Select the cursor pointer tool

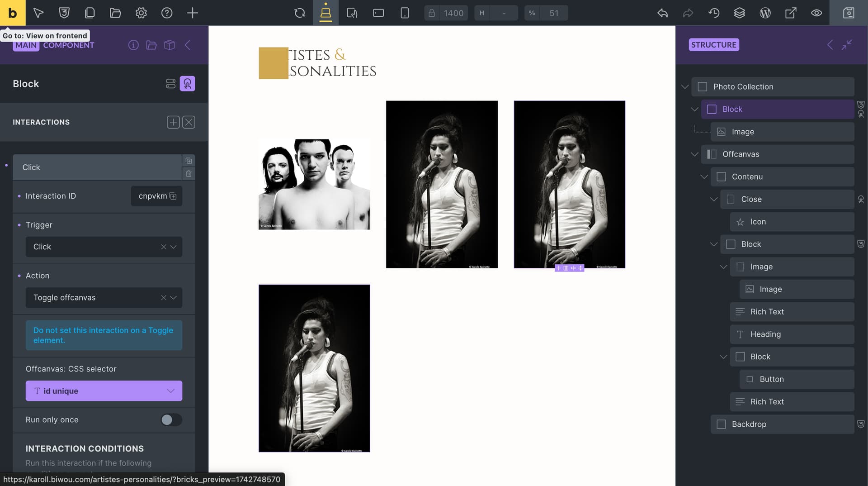click(x=38, y=13)
